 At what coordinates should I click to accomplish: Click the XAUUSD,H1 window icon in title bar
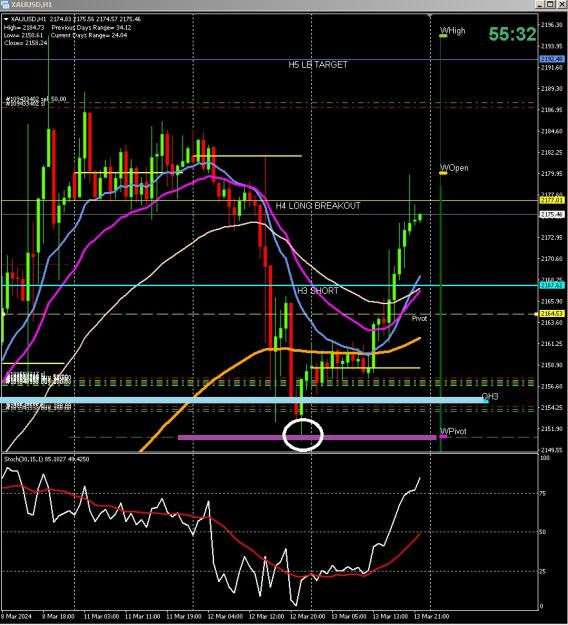click(5, 4)
